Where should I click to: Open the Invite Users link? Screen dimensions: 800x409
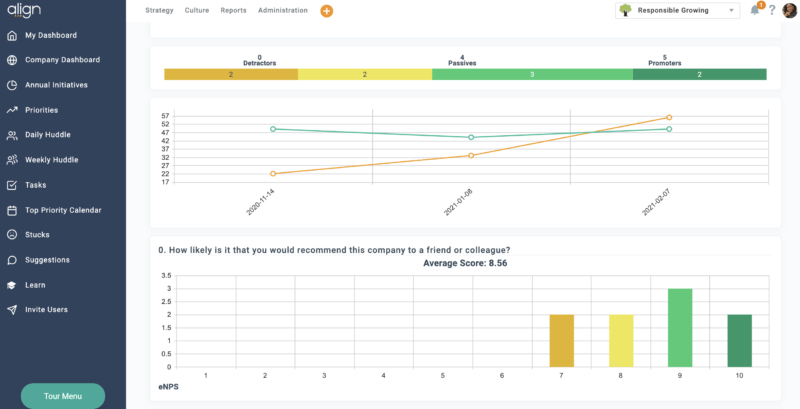pos(46,310)
